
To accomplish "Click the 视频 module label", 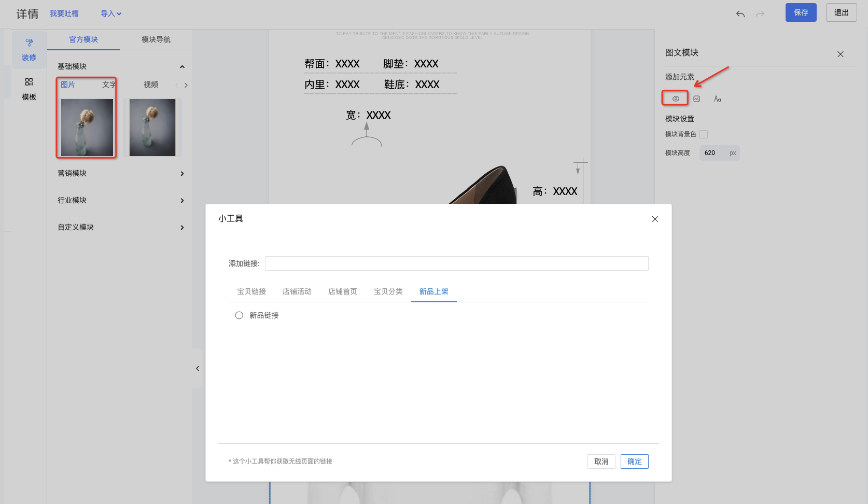I will coord(151,85).
